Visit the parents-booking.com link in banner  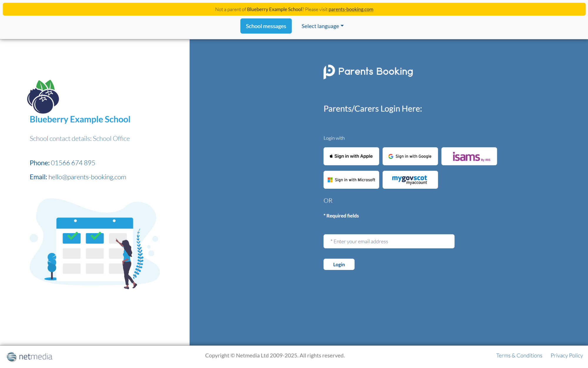pyautogui.click(x=351, y=9)
